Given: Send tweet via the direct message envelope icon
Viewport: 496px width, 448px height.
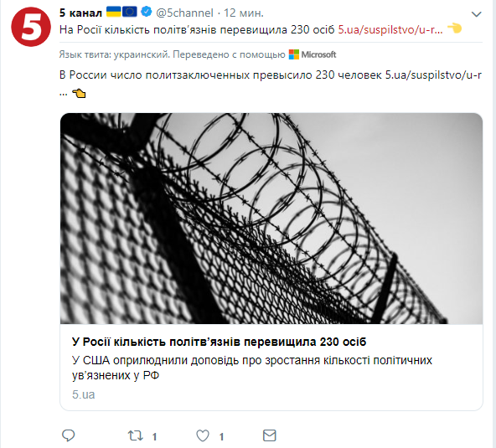Looking at the screenshot, I should click(x=270, y=435).
